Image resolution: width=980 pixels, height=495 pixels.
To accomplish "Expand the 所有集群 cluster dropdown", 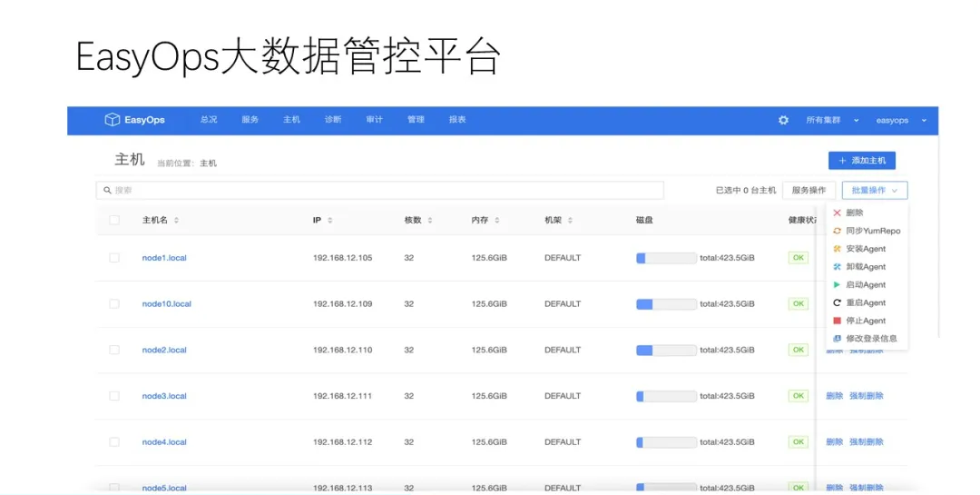I will (832, 120).
